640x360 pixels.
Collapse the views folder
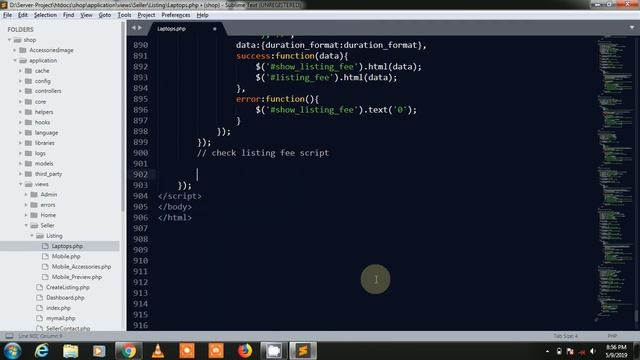pyautogui.click(x=20, y=184)
